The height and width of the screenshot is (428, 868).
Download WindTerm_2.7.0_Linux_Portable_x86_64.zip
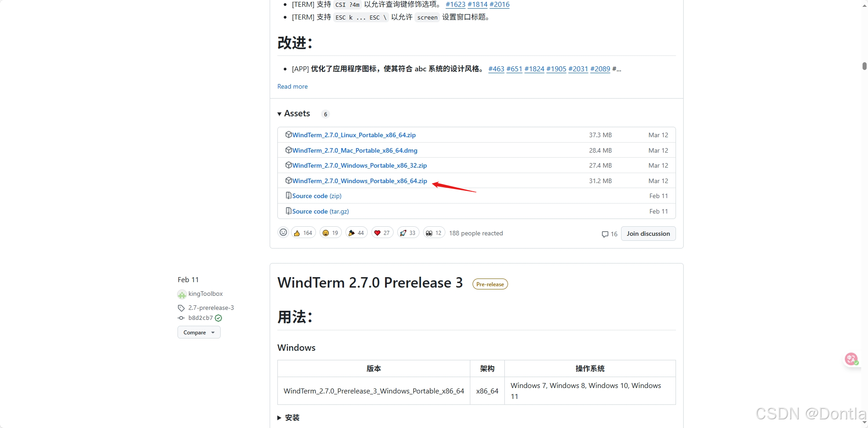point(354,135)
